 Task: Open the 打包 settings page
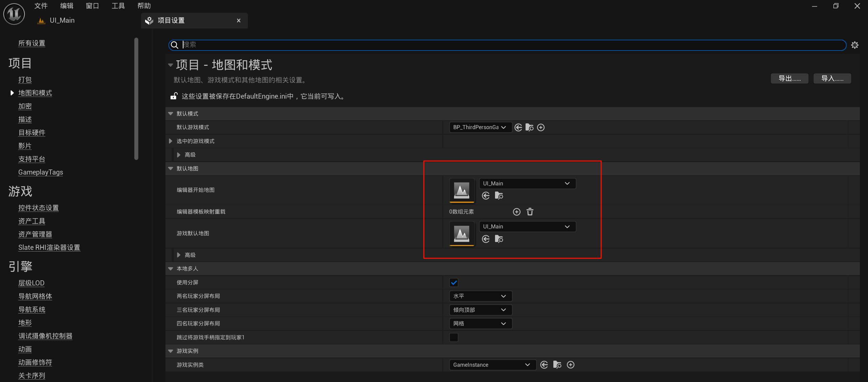[25, 80]
